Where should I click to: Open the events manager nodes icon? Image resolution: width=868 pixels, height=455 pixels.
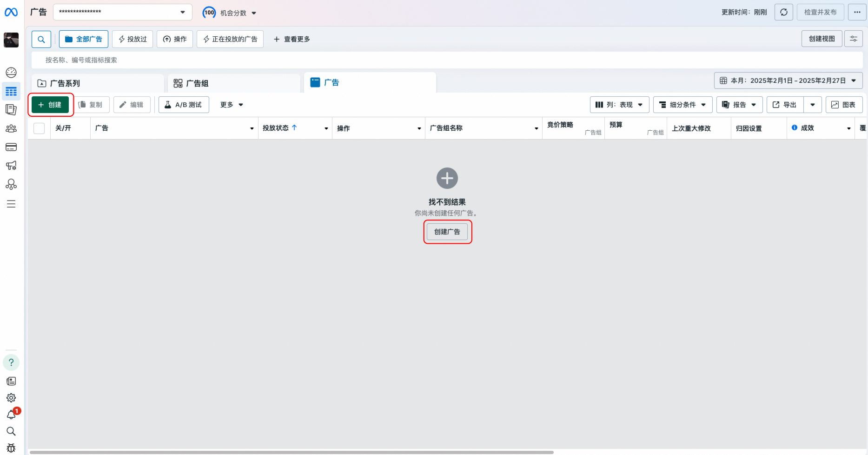click(x=11, y=185)
